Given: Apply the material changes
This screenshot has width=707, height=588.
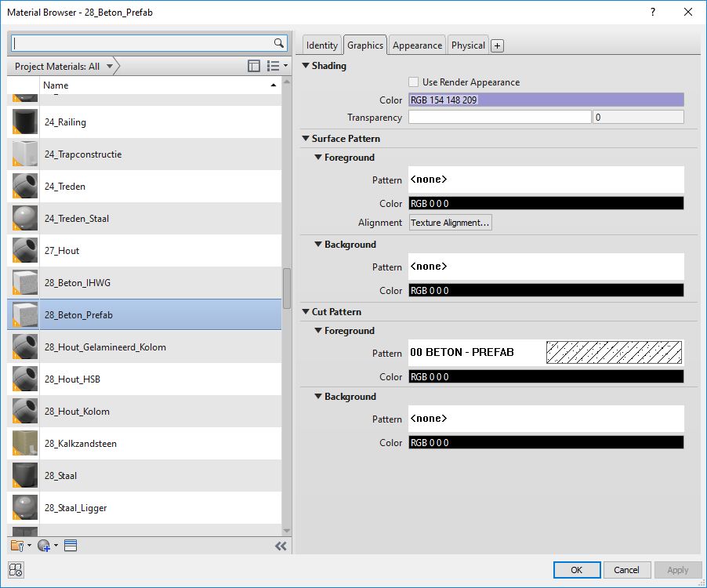Looking at the screenshot, I should (676, 570).
